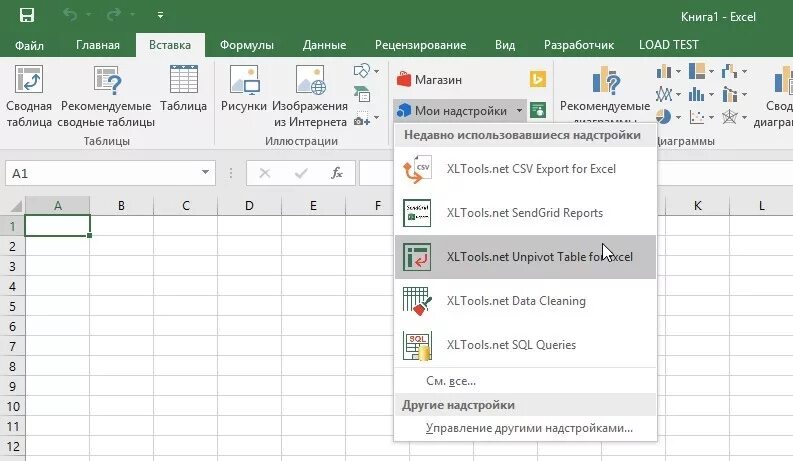Click the Save icon in the quick access toolbar

pyautogui.click(x=27, y=15)
